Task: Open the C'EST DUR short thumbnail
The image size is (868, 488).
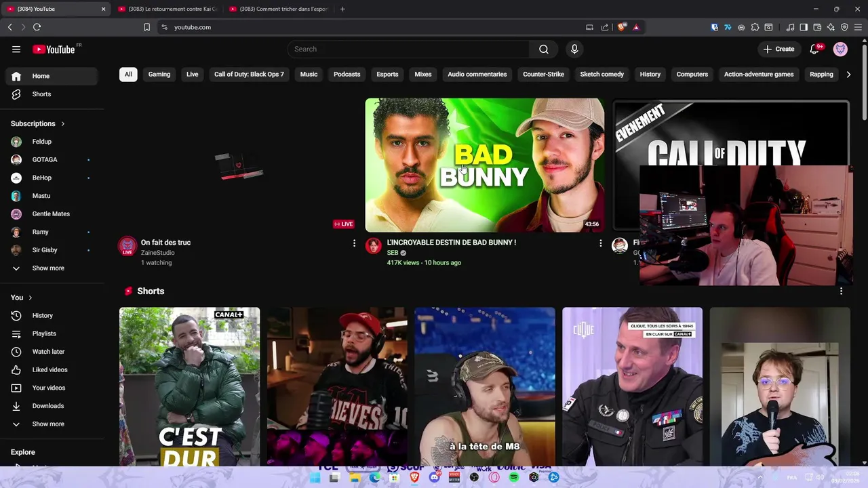Action: coord(189,387)
